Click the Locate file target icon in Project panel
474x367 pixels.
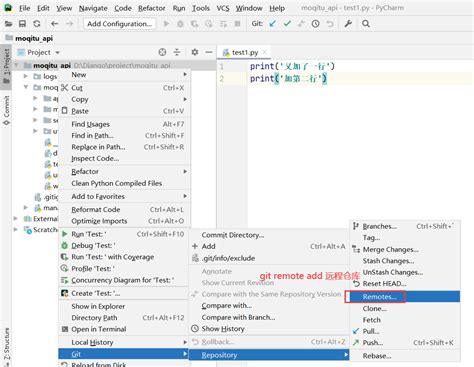click(162, 52)
